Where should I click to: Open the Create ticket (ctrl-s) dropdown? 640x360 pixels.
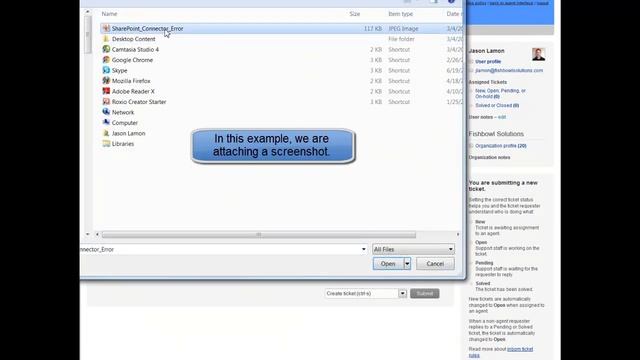[366, 293]
